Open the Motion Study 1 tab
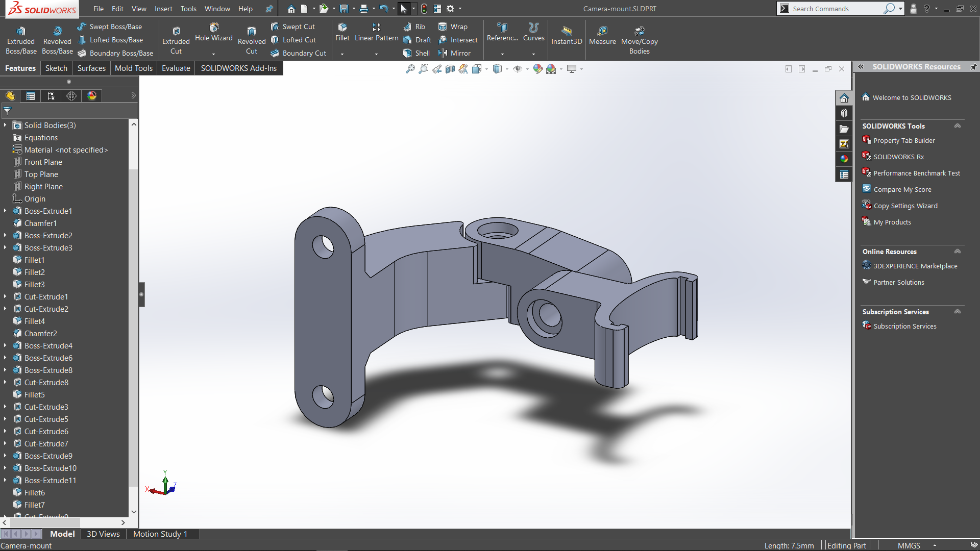This screenshot has width=980, height=551. tap(160, 534)
